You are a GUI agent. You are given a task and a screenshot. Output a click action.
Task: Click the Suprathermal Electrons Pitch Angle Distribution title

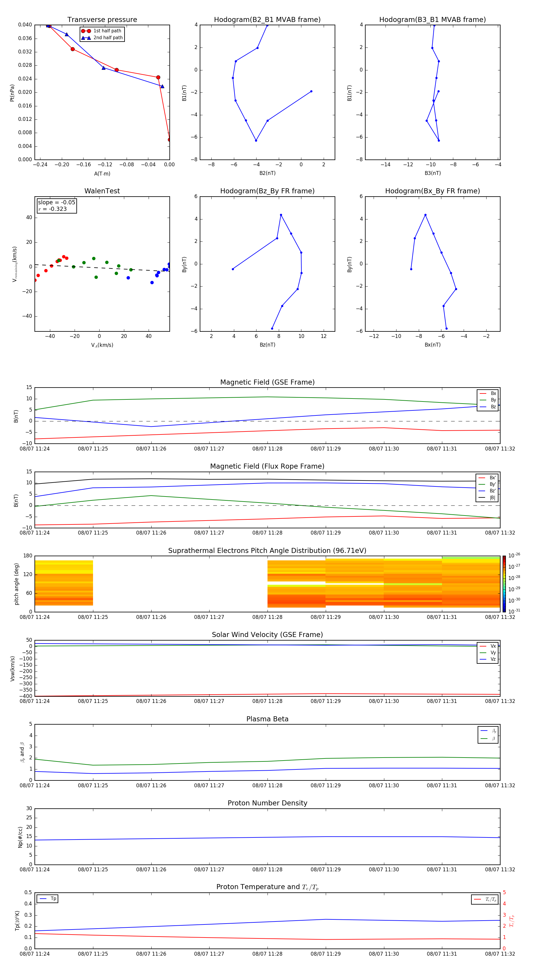pos(267,551)
